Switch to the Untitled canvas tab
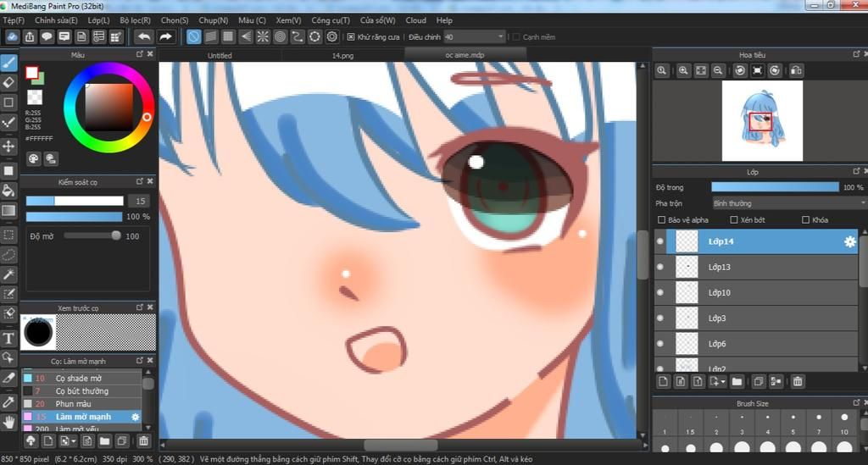 (220, 55)
